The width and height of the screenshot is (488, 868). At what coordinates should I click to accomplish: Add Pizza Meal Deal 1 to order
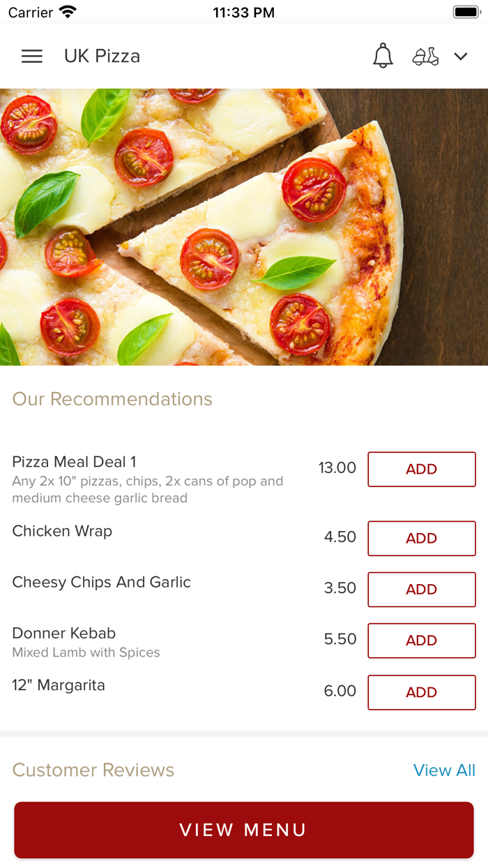click(x=421, y=469)
